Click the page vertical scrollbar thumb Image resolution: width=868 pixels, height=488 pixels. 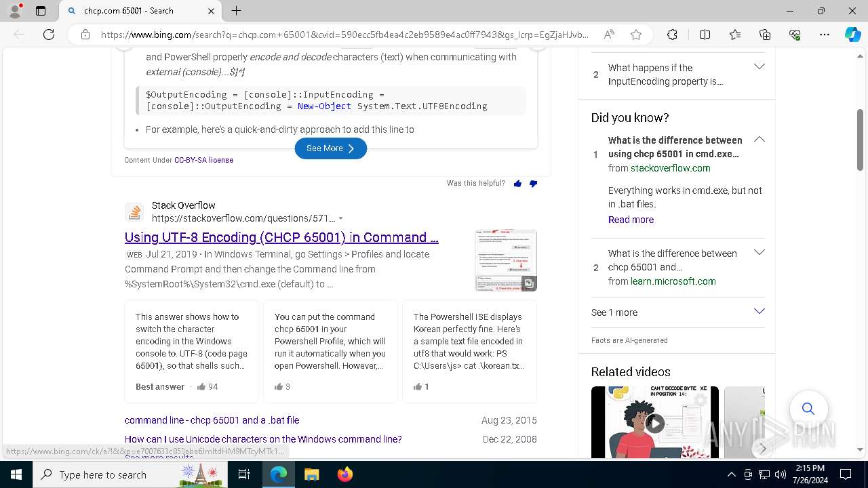[860, 140]
